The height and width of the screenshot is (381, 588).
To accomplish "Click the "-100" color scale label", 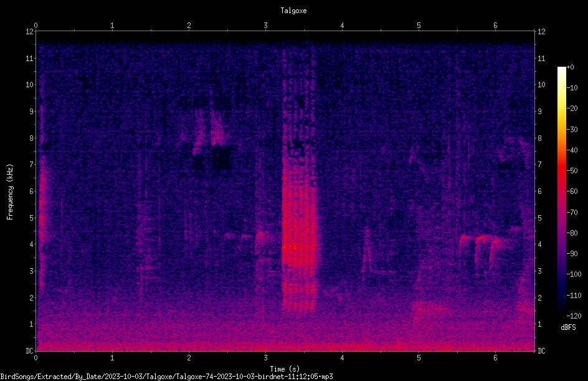I will (x=574, y=274).
